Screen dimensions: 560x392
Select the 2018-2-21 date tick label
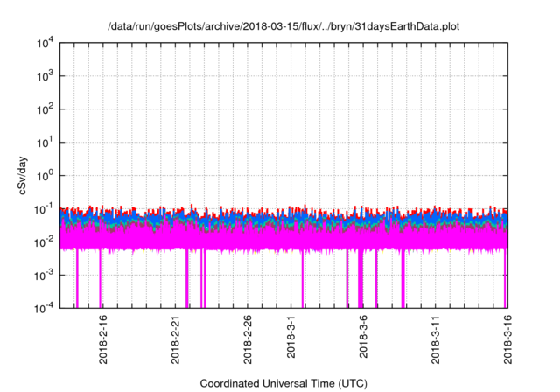175,339
